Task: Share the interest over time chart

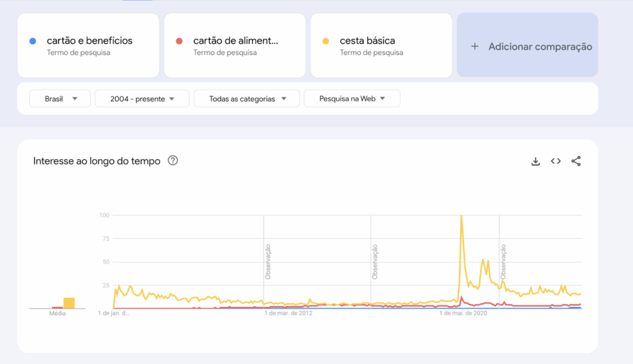Action: pyautogui.click(x=576, y=161)
